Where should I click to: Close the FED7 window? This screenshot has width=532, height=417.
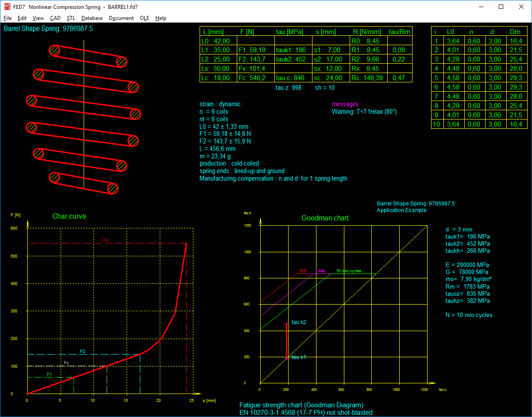[x=521, y=7]
